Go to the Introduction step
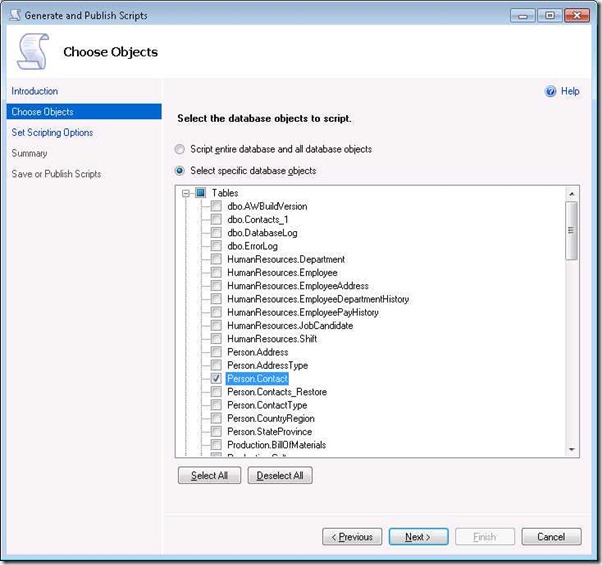Screen dimensions: 602x565 pos(35,91)
